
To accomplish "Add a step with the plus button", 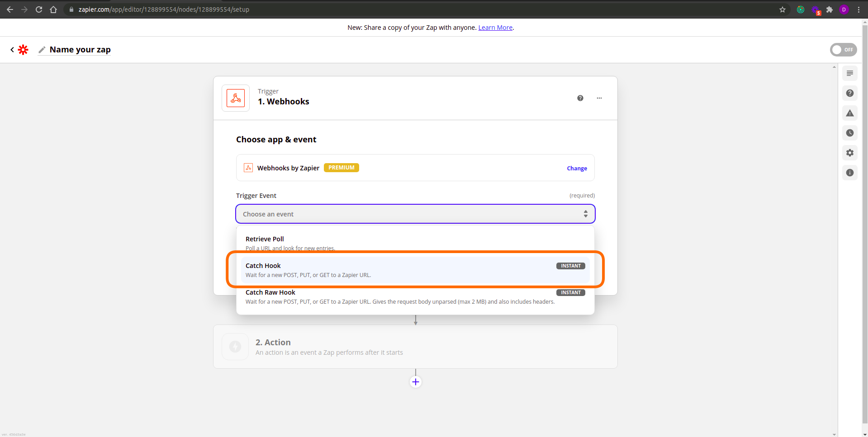I will point(416,382).
